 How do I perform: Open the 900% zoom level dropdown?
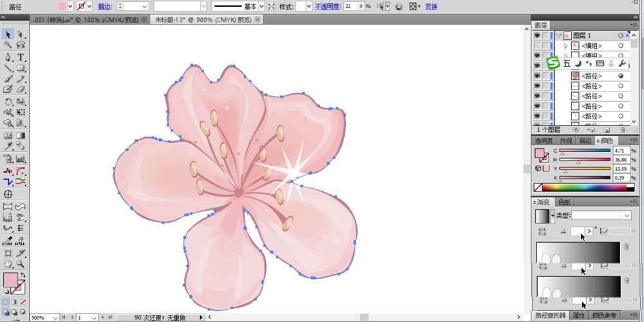(55, 317)
